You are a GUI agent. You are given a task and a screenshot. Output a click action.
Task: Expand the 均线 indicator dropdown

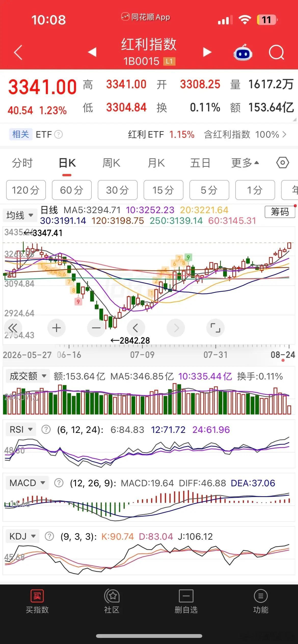tap(20, 215)
